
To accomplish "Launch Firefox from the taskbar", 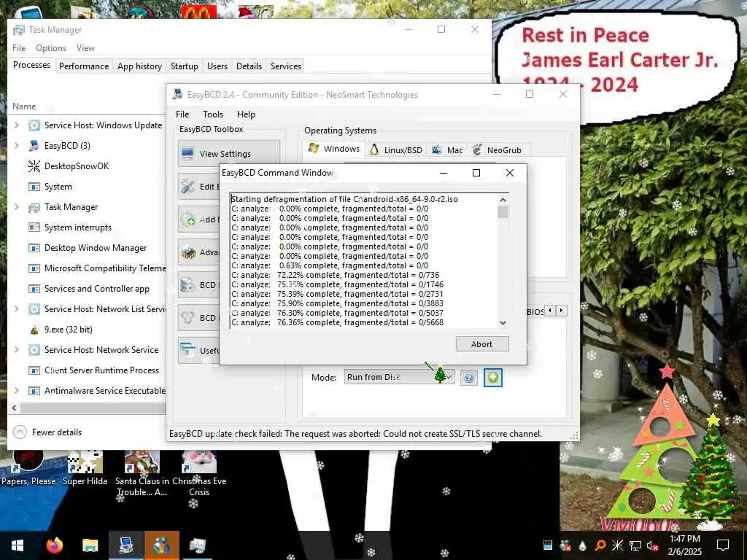I will tap(54, 545).
